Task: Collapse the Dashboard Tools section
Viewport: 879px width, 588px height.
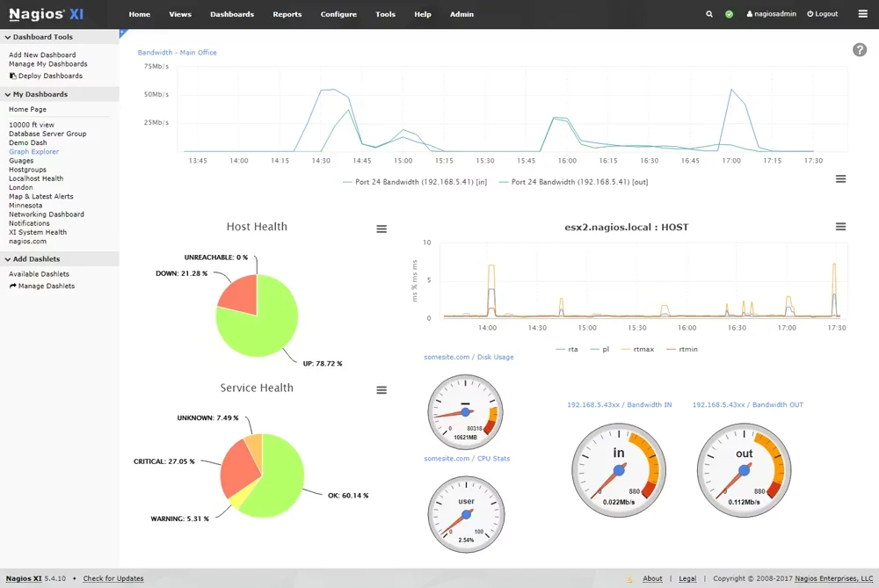Action: click(7, 35)
